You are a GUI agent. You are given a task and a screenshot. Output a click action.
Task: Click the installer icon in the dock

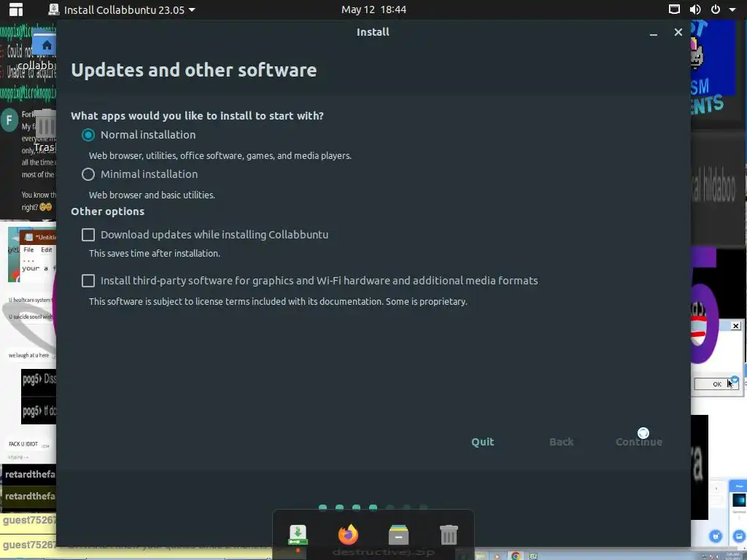(x=298, y=535)
